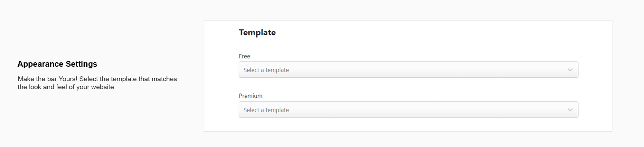Screen dimensions: 644x147
Task: Click the word "website" in the description
Action: (102, 87)
